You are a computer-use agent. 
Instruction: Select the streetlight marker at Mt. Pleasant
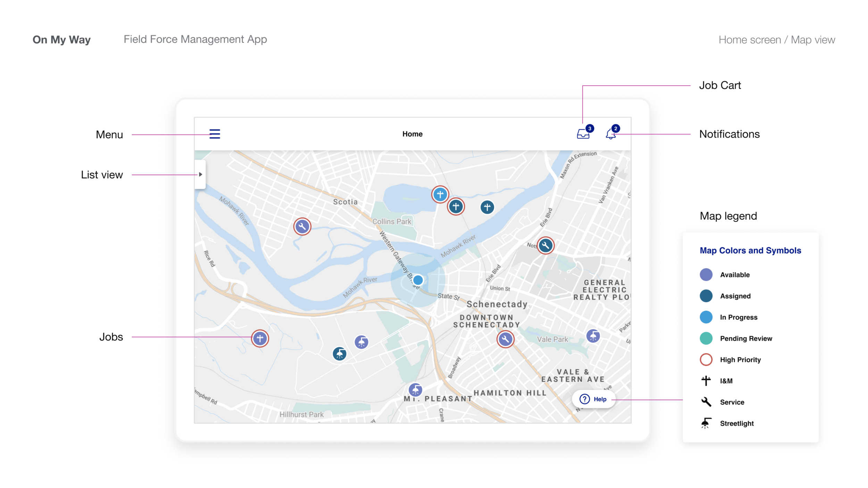(415, 390)
